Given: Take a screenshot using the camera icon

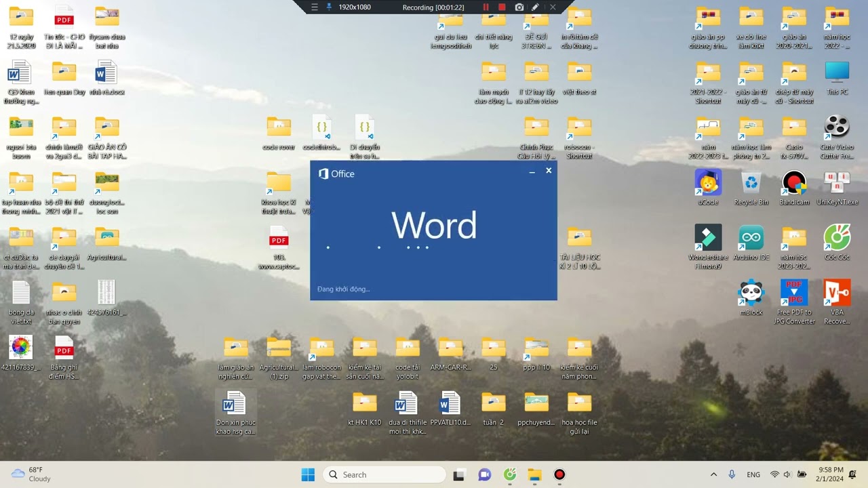Looking at the screenshot, I should pyautogui.click(x=519, y=7).
